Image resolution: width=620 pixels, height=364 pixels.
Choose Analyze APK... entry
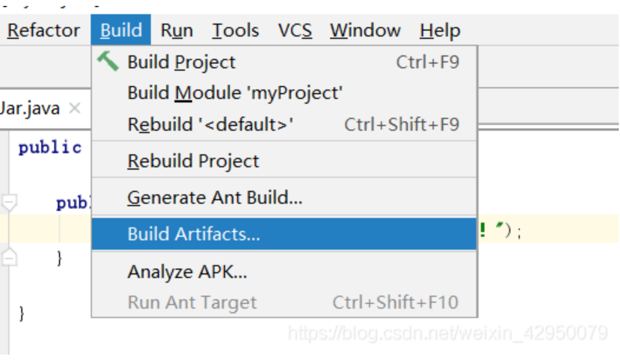pos(187,272)
